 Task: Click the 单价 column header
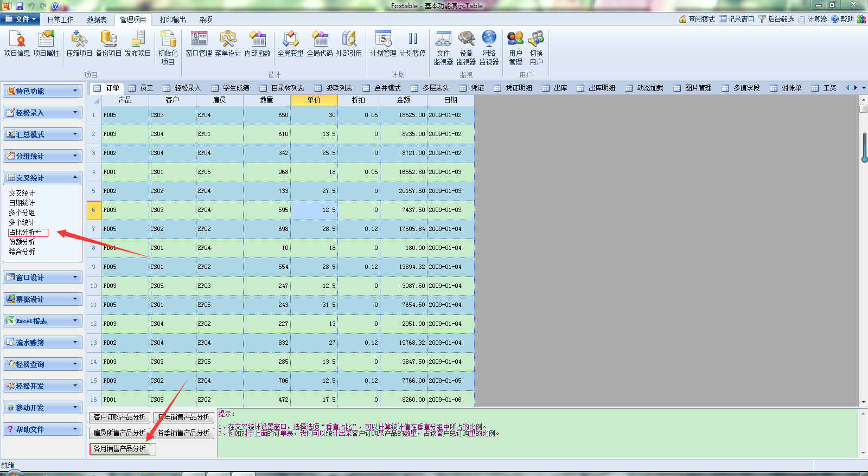point(314,100)
